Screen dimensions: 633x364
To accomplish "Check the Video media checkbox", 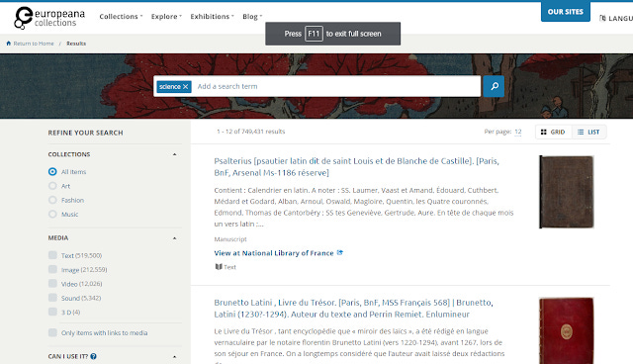I will pos(52,283).
